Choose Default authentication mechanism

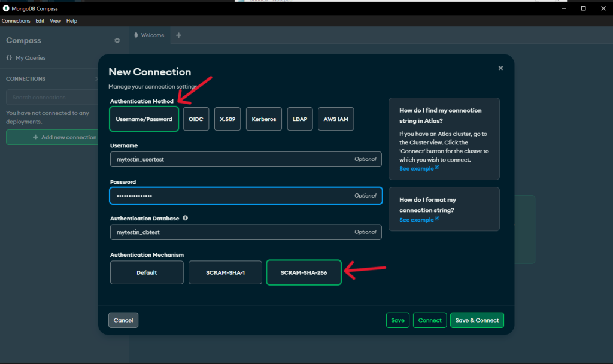tap(147, 272)
